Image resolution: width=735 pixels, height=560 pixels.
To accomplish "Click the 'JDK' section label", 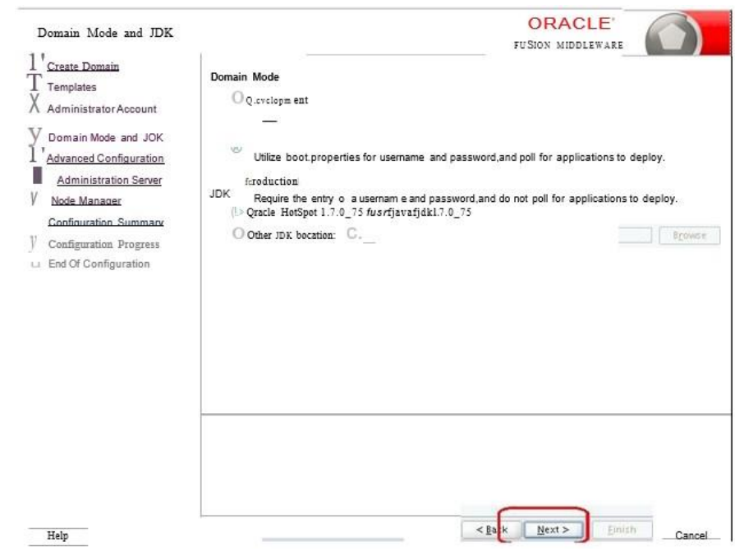I will point(220,194).
